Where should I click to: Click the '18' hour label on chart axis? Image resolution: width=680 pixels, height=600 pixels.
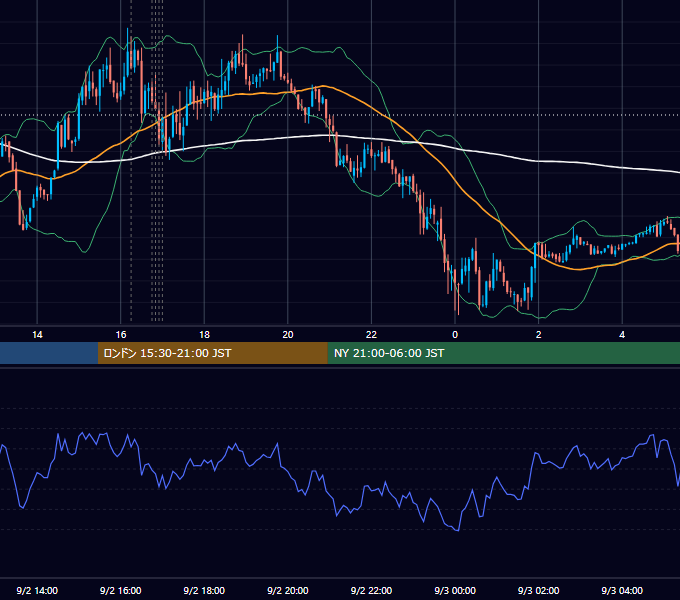204,335
